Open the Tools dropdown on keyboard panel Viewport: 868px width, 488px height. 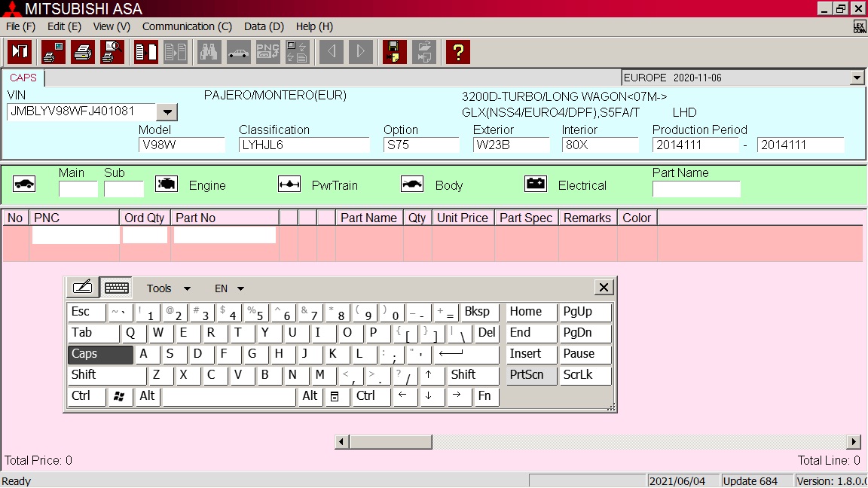[168, 288]
